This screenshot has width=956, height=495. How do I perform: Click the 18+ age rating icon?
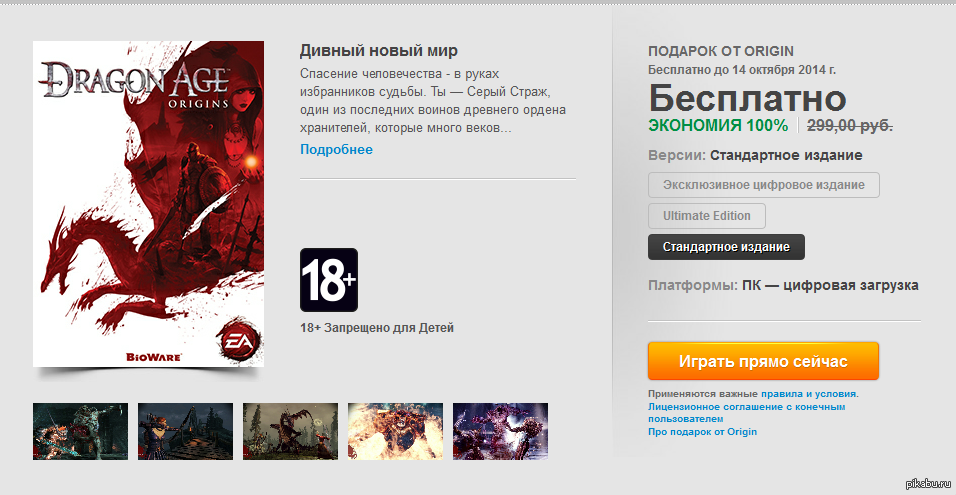(x=329, y=280)
